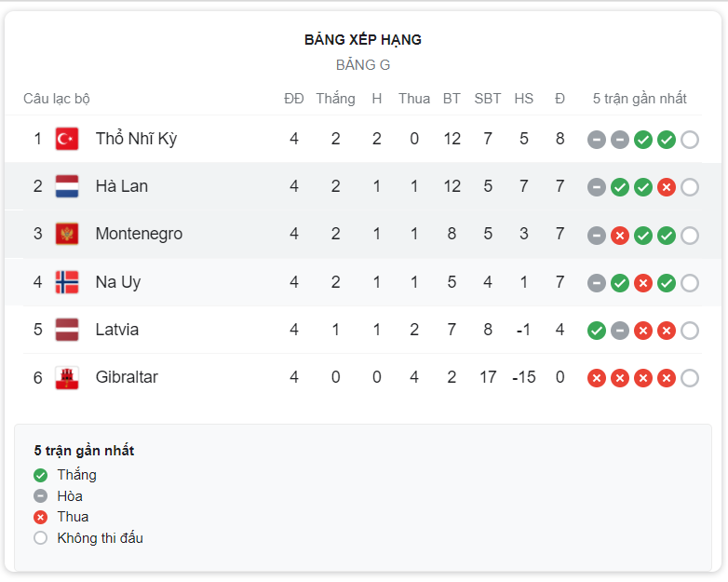Open Montenegro team name link
Viewport: 728px width, 582px height.
click(139, 234)
